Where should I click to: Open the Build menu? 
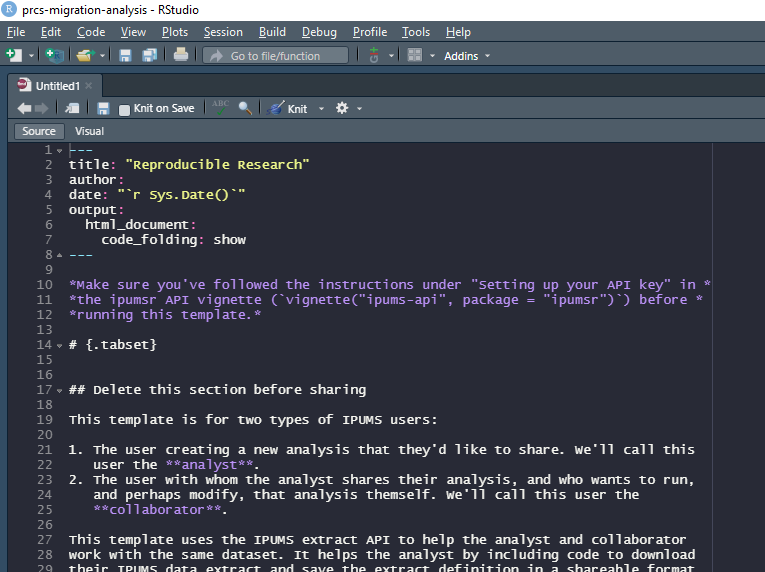coord(272,32)
